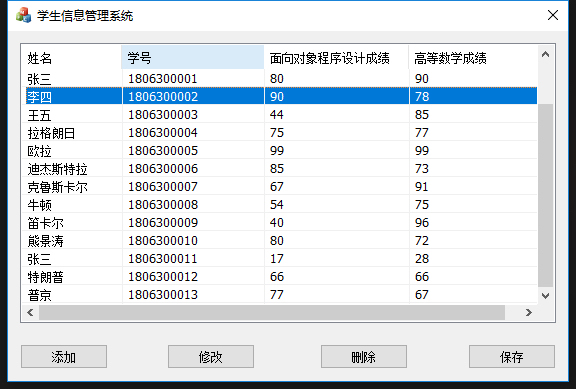The width and height of the screenshot is (576, 389).
Task: Select the row named 王五
Action: click(x=281, y=115)
